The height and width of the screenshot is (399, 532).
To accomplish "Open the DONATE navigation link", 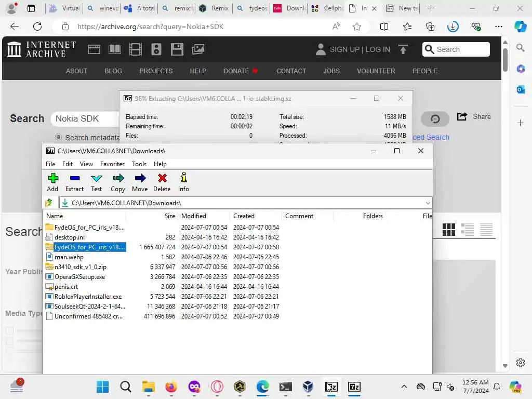I will click(241, 71).
